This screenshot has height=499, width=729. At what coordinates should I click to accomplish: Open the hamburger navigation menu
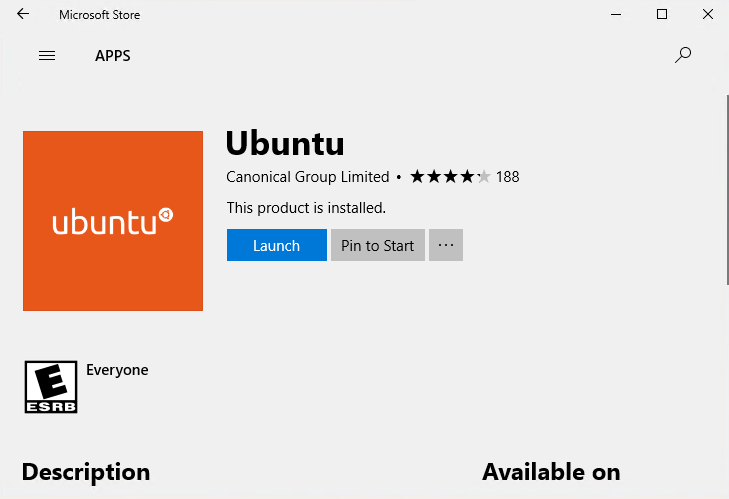pyautogui.click(x=47, y=56)
